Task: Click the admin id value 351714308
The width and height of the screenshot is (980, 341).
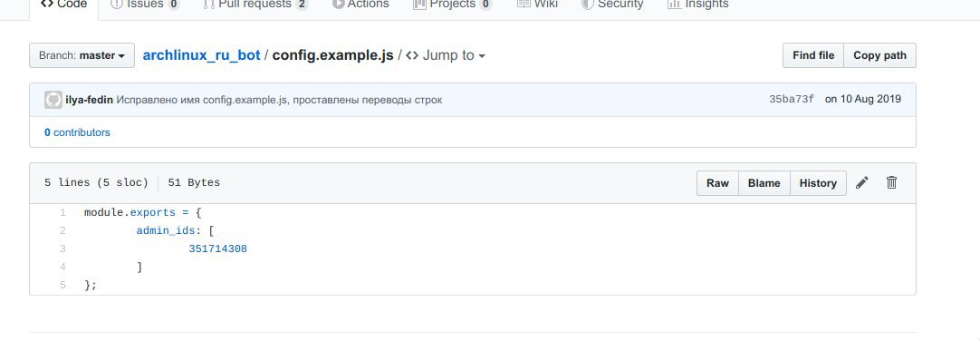Action: coord(218,249)
